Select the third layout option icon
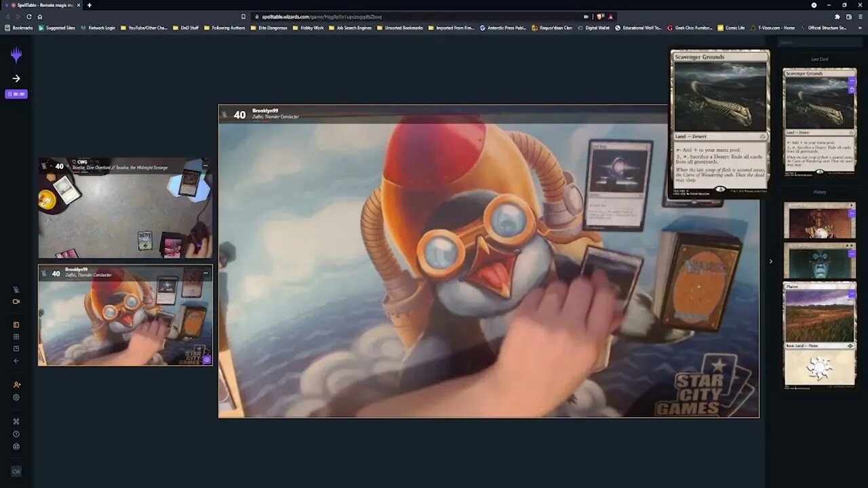Image resolution: width=868 pixels, height=488 pixels. pyautogui.click(x=16, y=348)
